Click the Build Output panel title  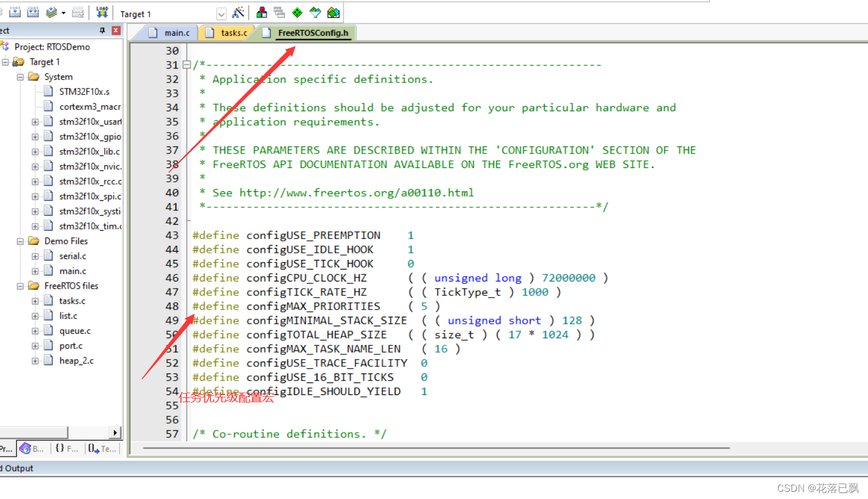coord(17,469)
